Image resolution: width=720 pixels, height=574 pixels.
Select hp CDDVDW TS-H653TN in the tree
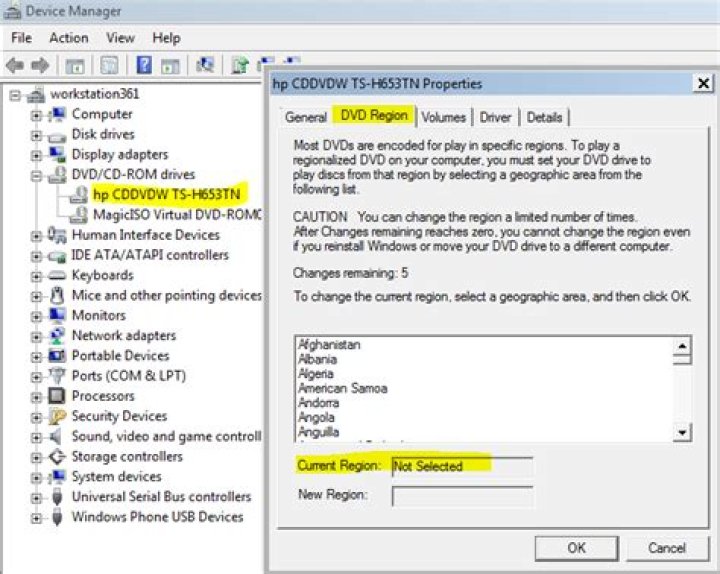pyautogui.click(x=166, y=194)
